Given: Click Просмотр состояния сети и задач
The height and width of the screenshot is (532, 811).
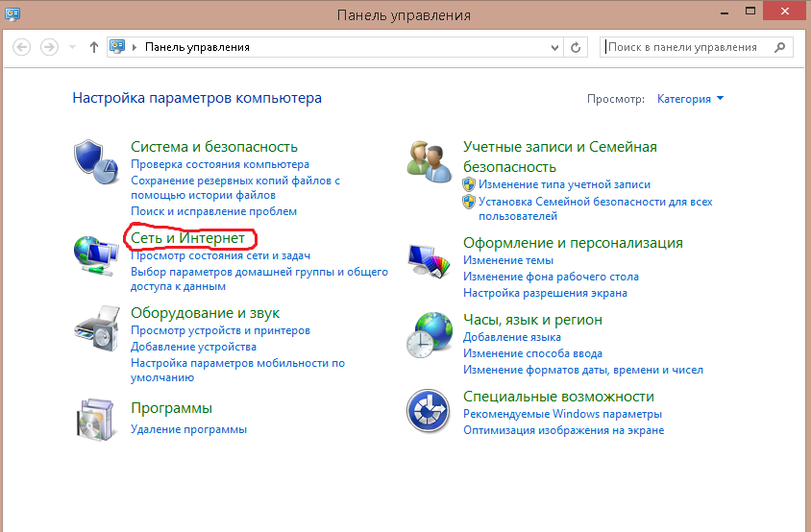Looking at the screenshot, I should [x=220, y=255].
